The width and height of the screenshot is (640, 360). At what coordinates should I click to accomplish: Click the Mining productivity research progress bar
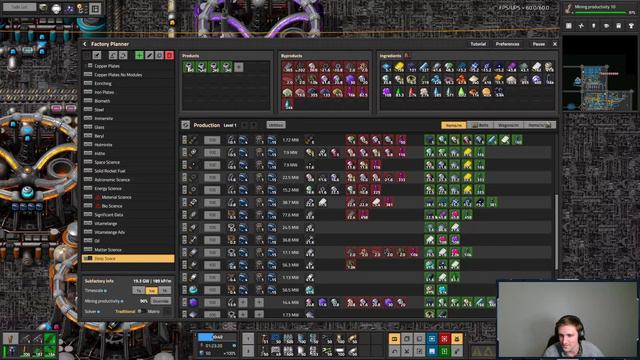click(x=599, y=13)
